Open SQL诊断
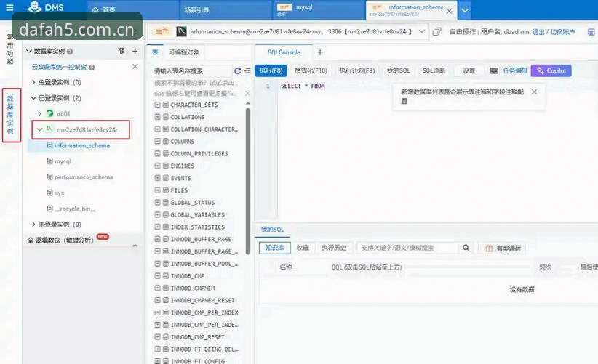 point(434,70)
